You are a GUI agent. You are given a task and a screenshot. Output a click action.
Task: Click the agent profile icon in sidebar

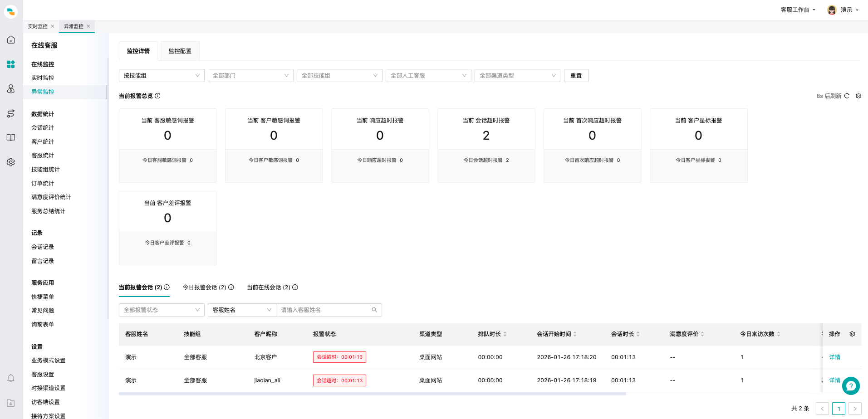point(10,89)
